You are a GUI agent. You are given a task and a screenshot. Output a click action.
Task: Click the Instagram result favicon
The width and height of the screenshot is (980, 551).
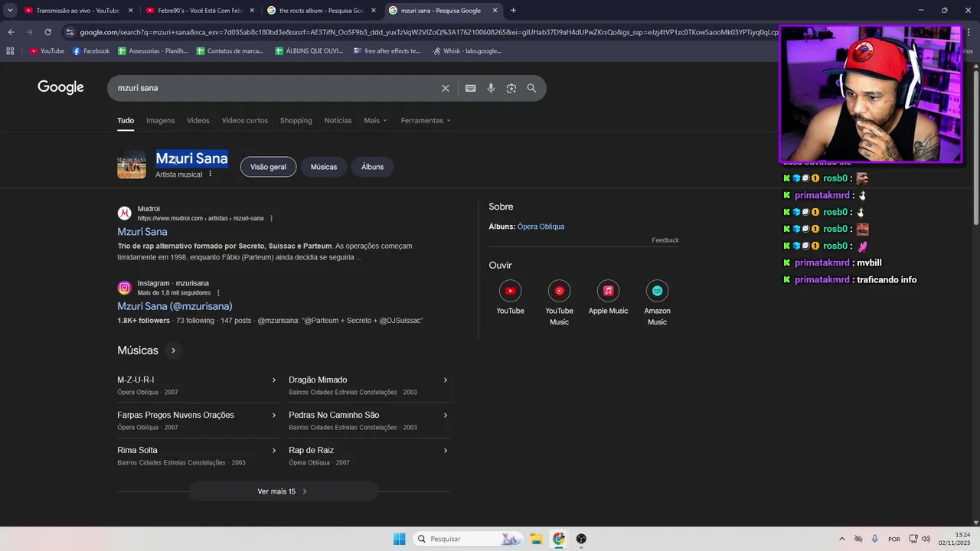pos(124,288)
